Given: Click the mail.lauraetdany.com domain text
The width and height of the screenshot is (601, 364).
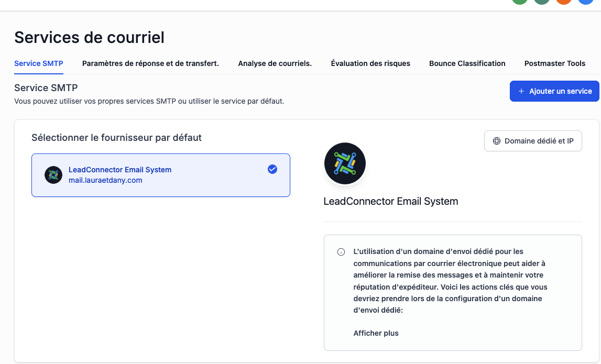Looking at the screenshot, I should [x=105, y=181].
